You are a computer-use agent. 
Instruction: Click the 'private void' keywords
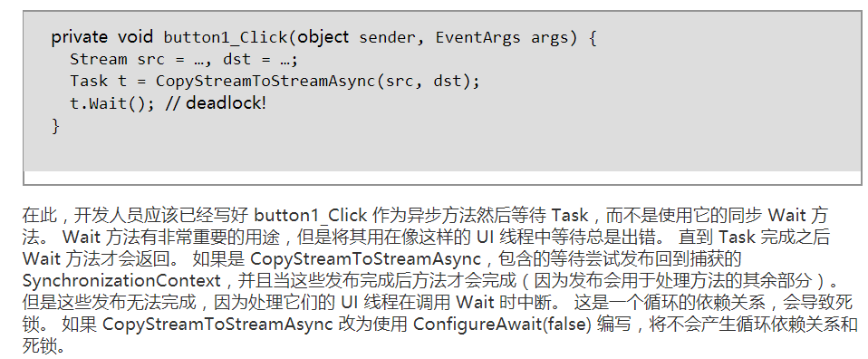[101, 37]
